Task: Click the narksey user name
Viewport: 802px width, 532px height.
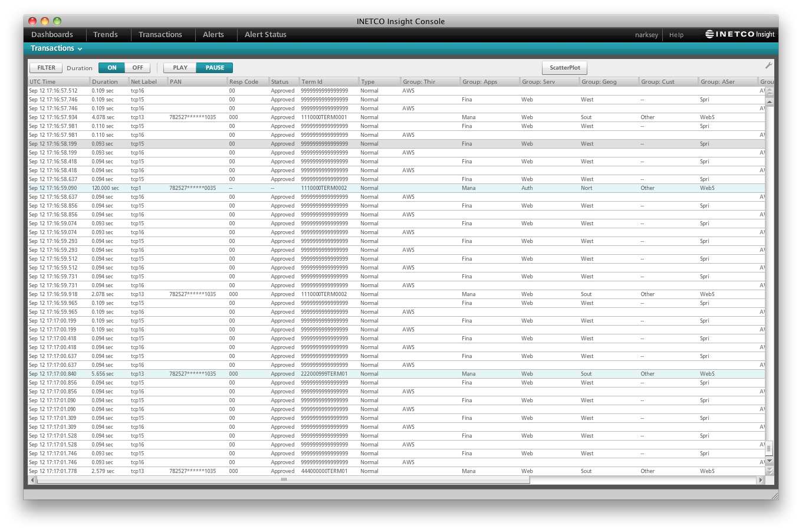Action: point(646,35)
